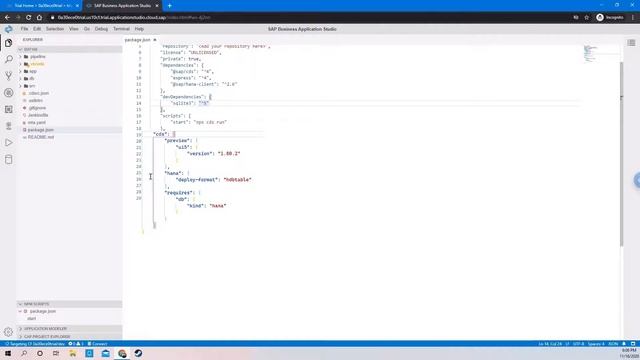The width and height of the screenshot is (640, 360).
Task: Collapse the project root folder in Explorer
Action: [x=69, y=49]
